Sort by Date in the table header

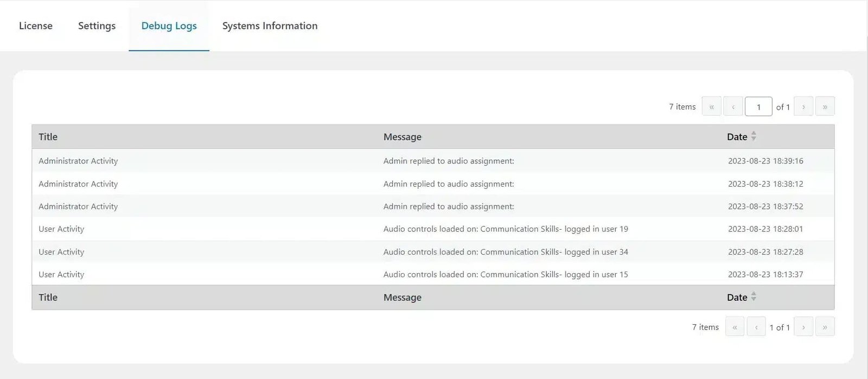pyautogui.click(x=741, y=137)
